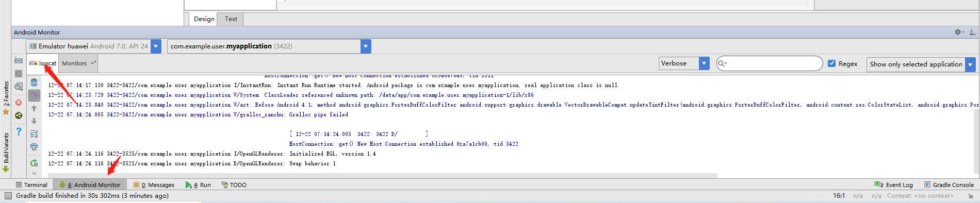980x203 pixels.
Task: Click the red terminate application icon
Action: tap(19, 103)
